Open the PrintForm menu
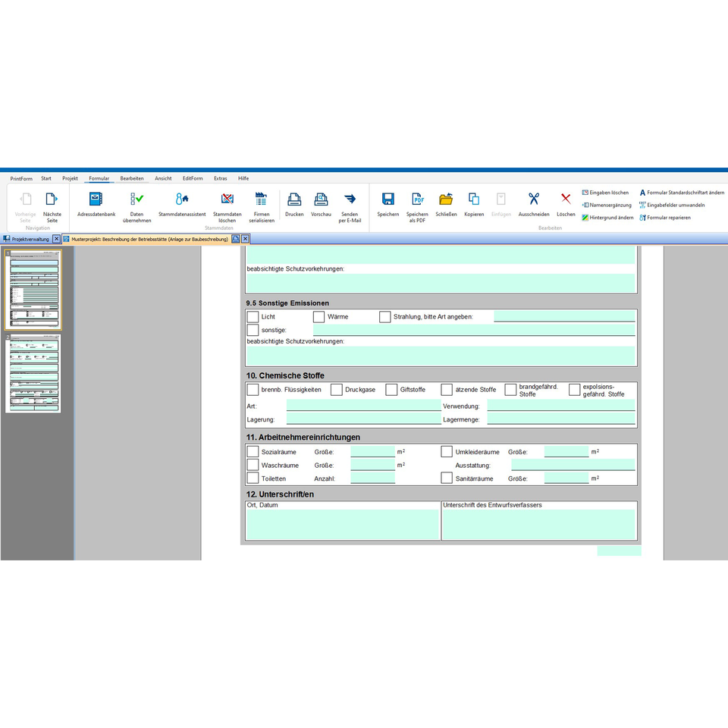 tap(21, 178)
